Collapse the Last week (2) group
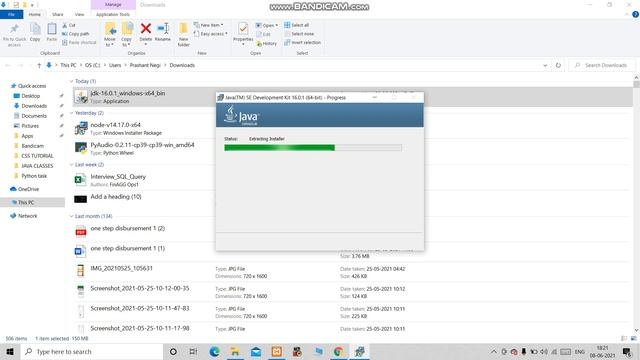640x360 pixels. click(71, 164)
